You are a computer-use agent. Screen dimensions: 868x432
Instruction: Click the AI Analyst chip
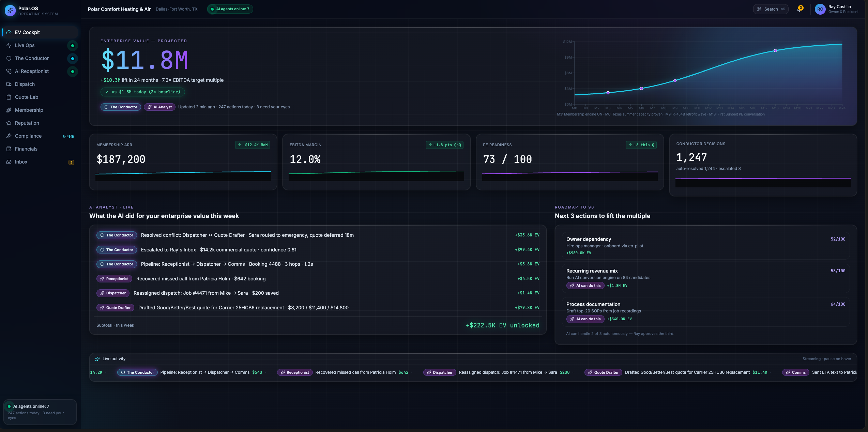[x=159, y=107]
